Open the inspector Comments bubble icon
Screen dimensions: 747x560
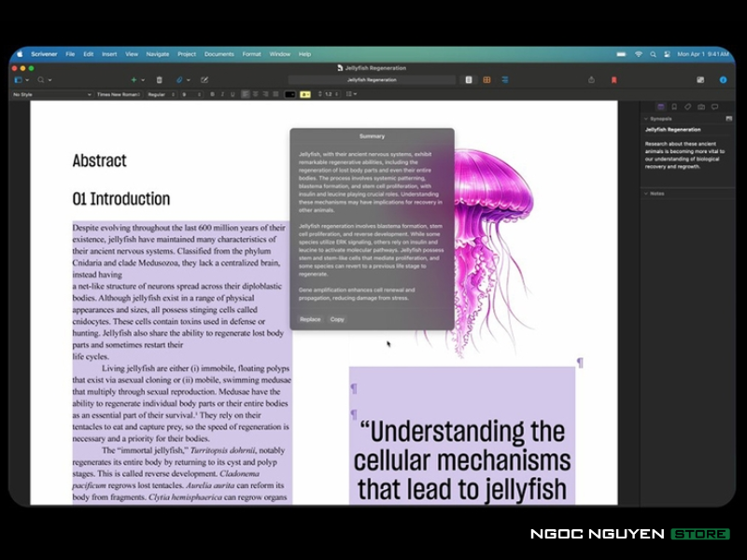pyautogui.click(x=714, y=107)
